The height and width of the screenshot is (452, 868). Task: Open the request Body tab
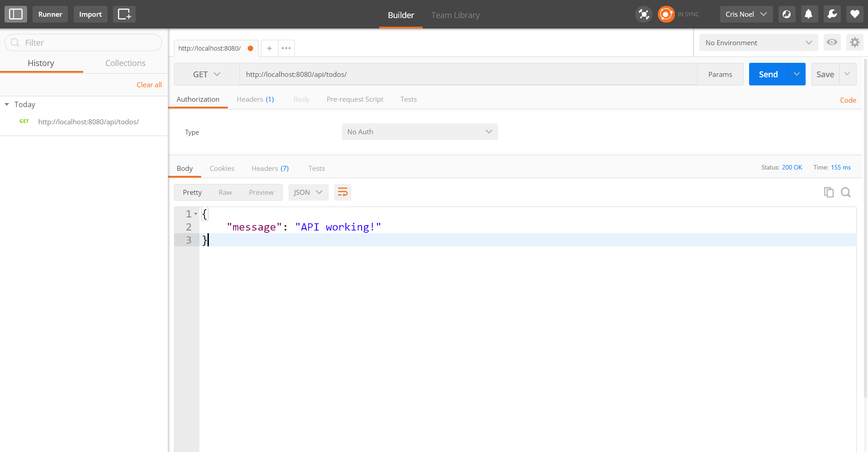(x=302, y=99)
